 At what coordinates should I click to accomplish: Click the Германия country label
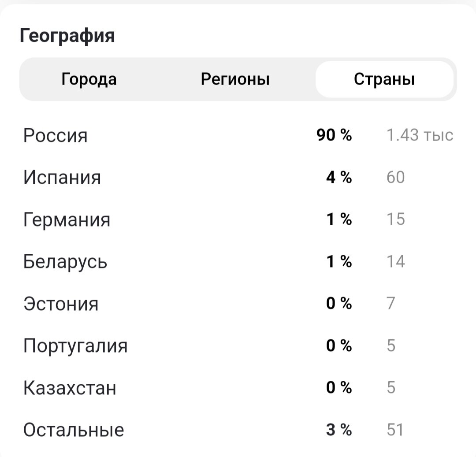(x=67, y=219)
